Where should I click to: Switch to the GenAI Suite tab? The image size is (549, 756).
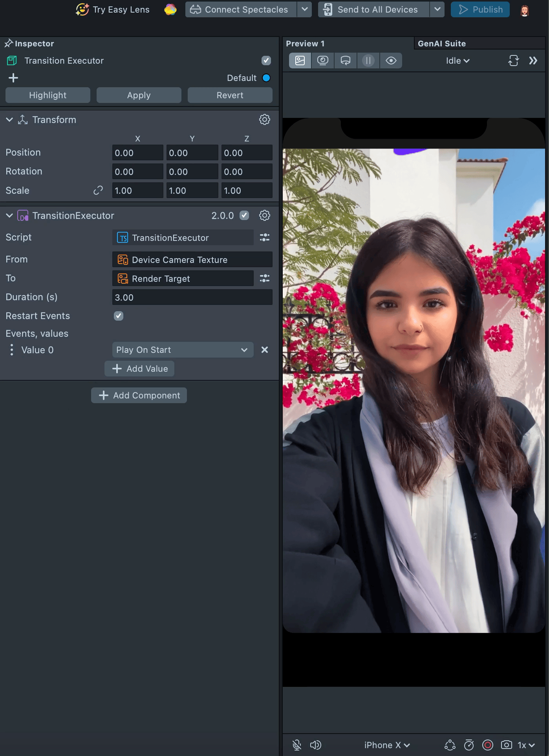click(x=441, y=44)
